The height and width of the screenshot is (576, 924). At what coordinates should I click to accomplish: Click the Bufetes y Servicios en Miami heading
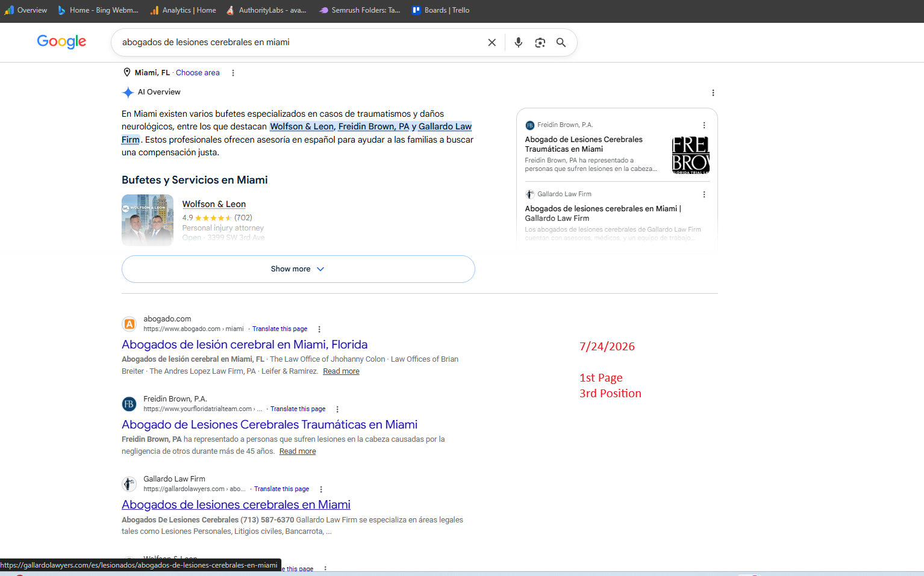195,180
